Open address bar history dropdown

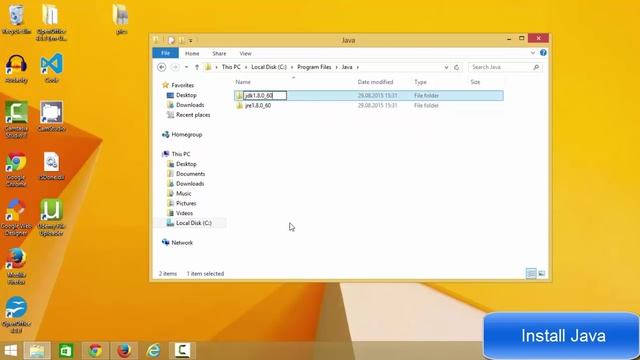click(446, 67)
